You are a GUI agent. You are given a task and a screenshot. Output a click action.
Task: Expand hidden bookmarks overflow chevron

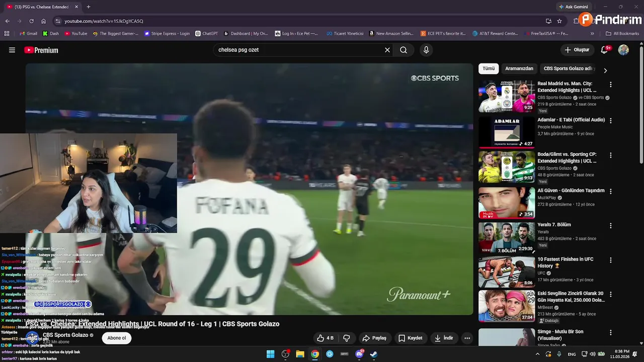pos(592,33)
